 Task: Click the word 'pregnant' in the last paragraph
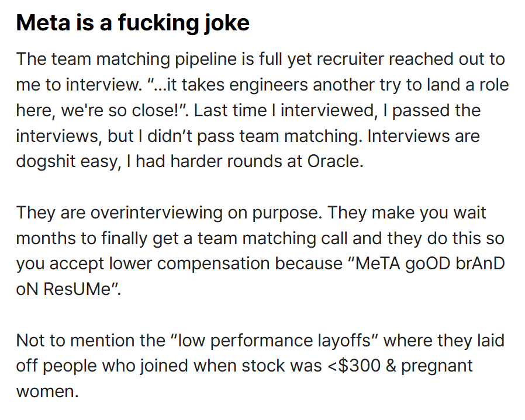pyautogui.click(x=437, y=366)
